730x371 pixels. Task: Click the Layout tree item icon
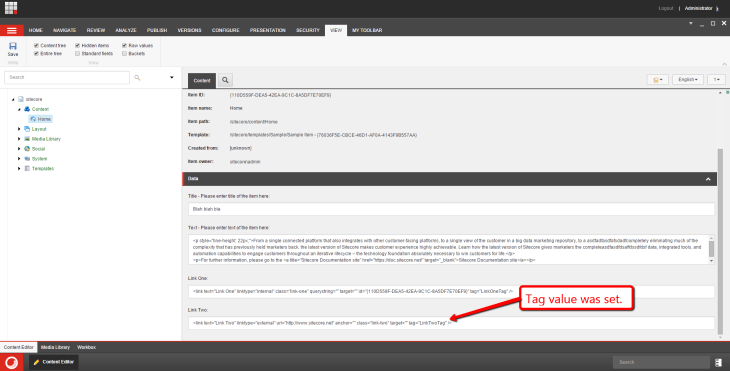pyautogui.click(x=27, y=129)
